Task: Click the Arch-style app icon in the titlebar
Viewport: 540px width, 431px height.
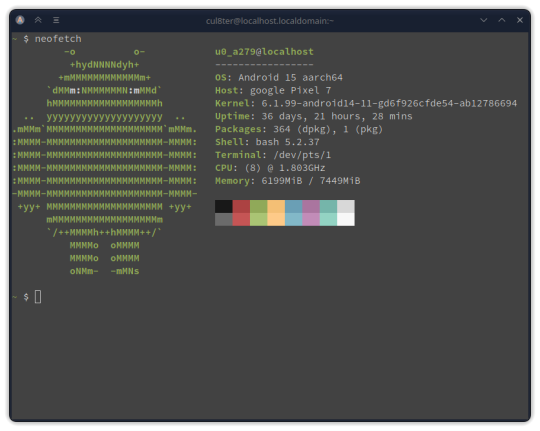Action: click(x=20, y=20)
